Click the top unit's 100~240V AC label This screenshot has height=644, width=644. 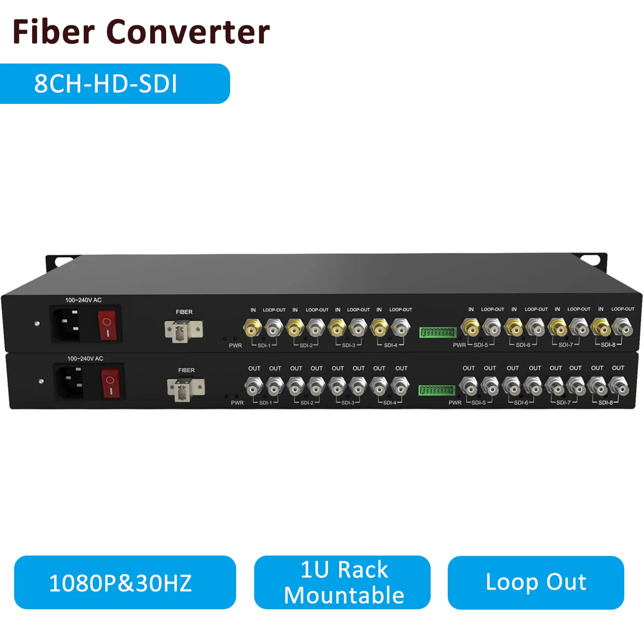coord(83,300)
